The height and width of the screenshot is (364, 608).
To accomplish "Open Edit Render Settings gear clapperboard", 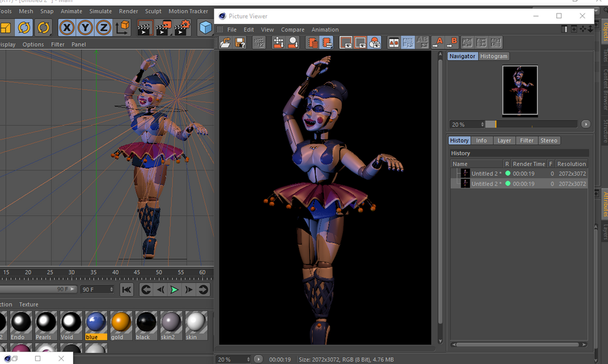I will 181,28.
